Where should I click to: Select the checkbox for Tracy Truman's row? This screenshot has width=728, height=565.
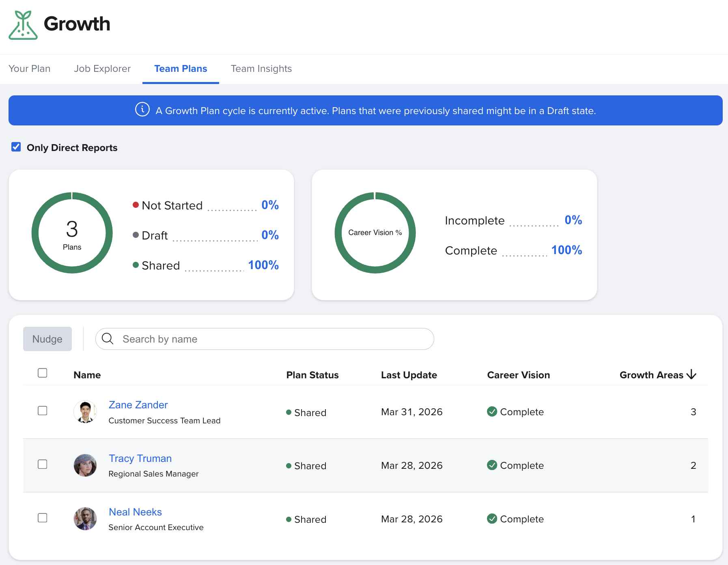43,464
